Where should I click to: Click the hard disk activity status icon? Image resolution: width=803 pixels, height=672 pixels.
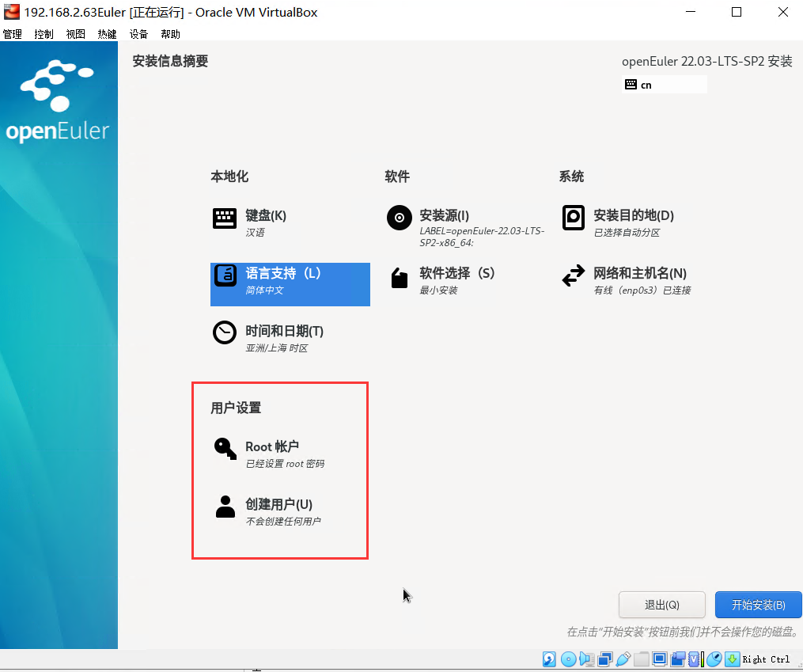(x=549, y=659)
